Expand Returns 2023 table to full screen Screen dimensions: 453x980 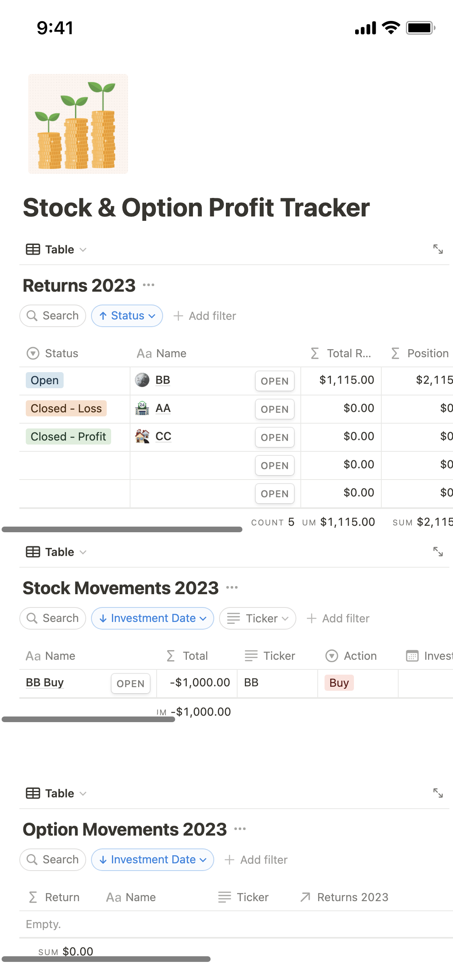pos(439,249)
